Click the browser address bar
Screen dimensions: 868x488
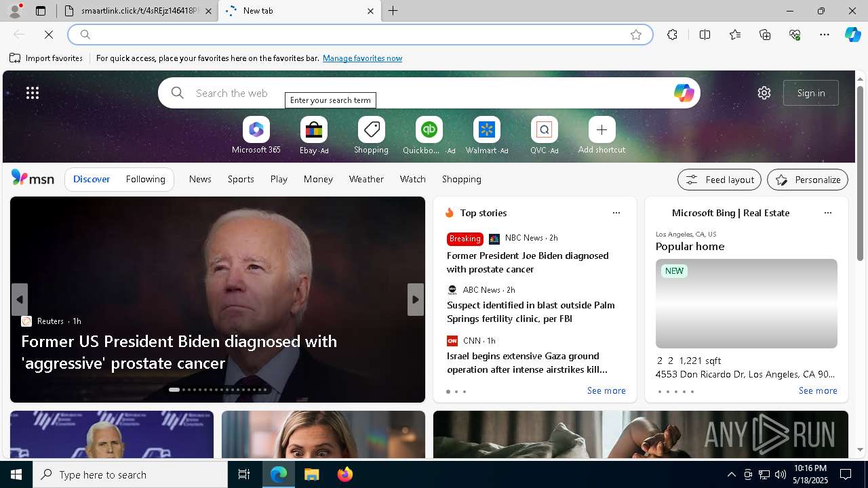coord(359,35)
